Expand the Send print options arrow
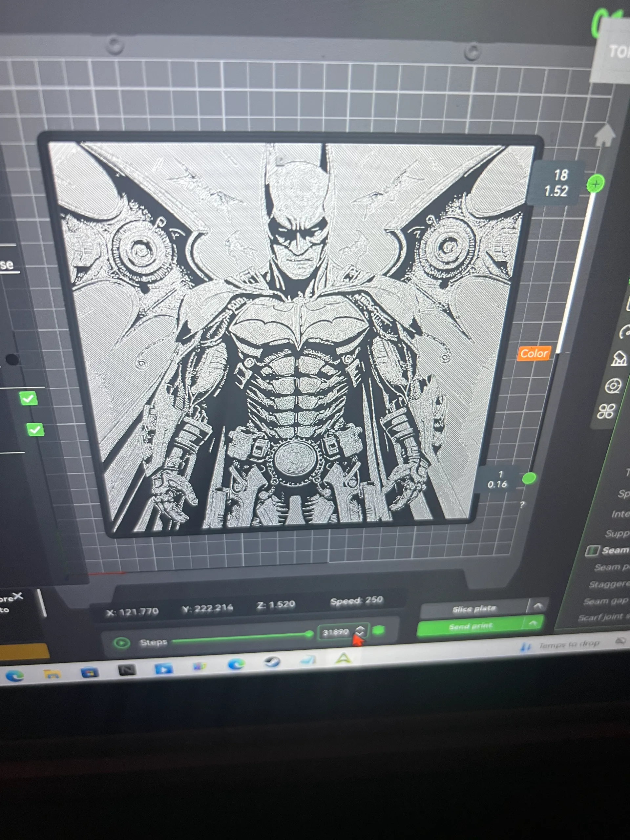630x840 pixels. point(533,623)
